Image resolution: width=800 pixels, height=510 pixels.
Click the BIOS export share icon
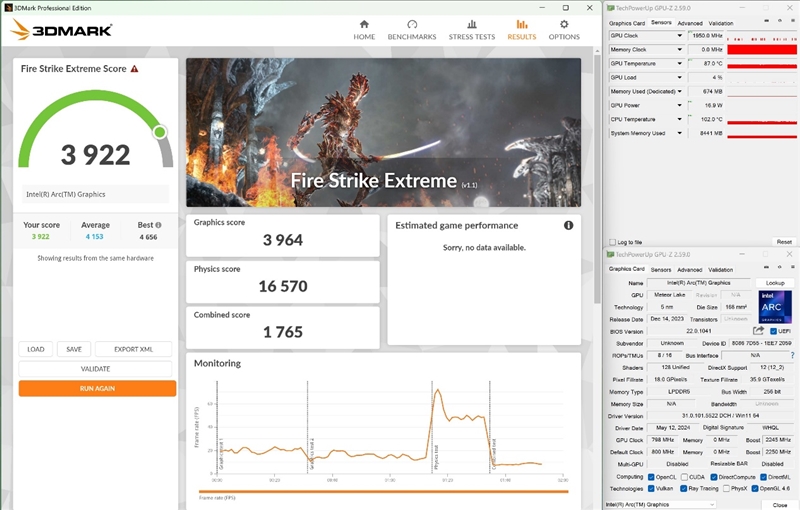coord(759,331)
